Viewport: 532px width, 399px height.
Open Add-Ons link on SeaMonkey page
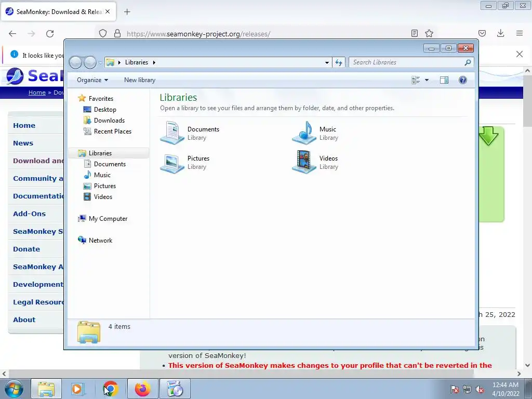[x=29, y=214]
